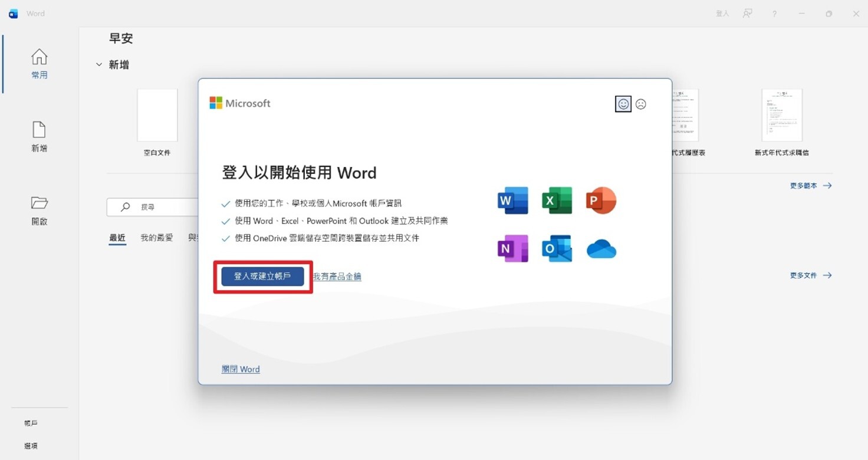868x460 pixels.
Task: Click the OneNote app icon
Action: click(512, 249)
